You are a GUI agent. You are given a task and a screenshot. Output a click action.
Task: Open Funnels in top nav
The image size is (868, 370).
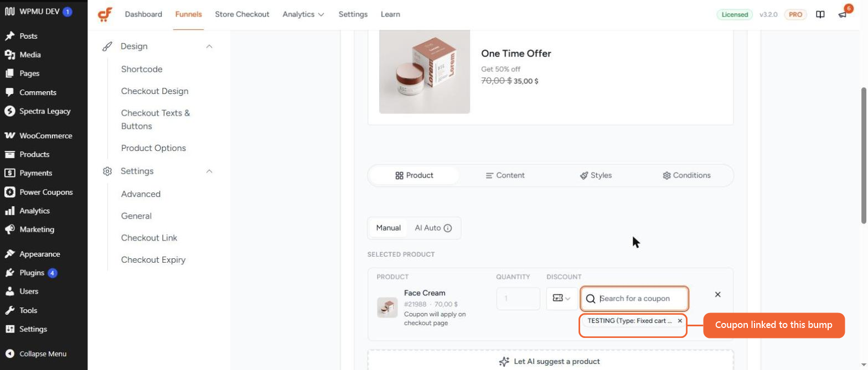tap(188, 14)
